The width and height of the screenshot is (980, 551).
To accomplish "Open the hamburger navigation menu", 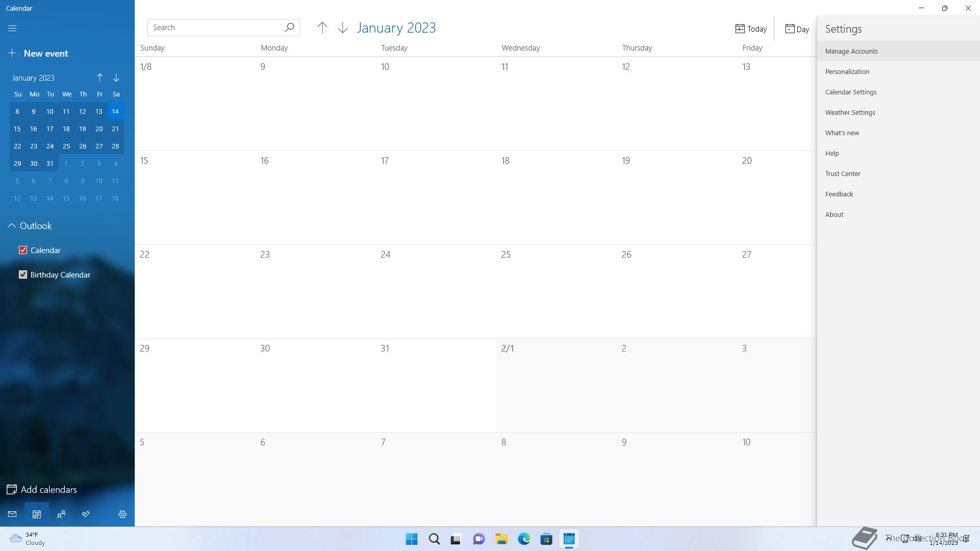I will coord(12,29).
